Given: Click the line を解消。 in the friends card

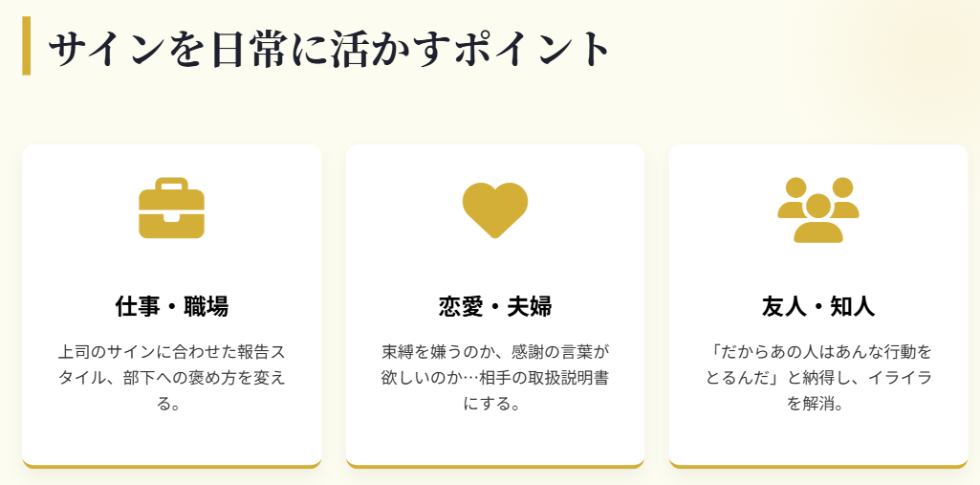Looking at the screenshot, I should [x=818, y=404].
